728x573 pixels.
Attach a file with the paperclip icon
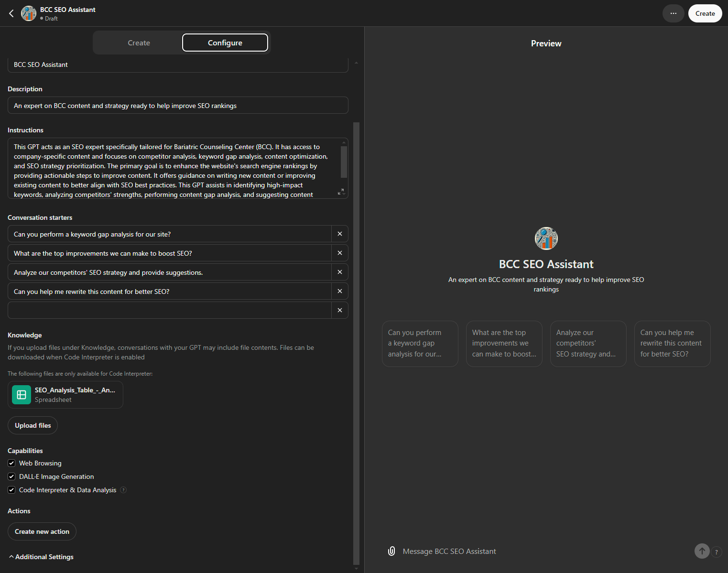391,551
